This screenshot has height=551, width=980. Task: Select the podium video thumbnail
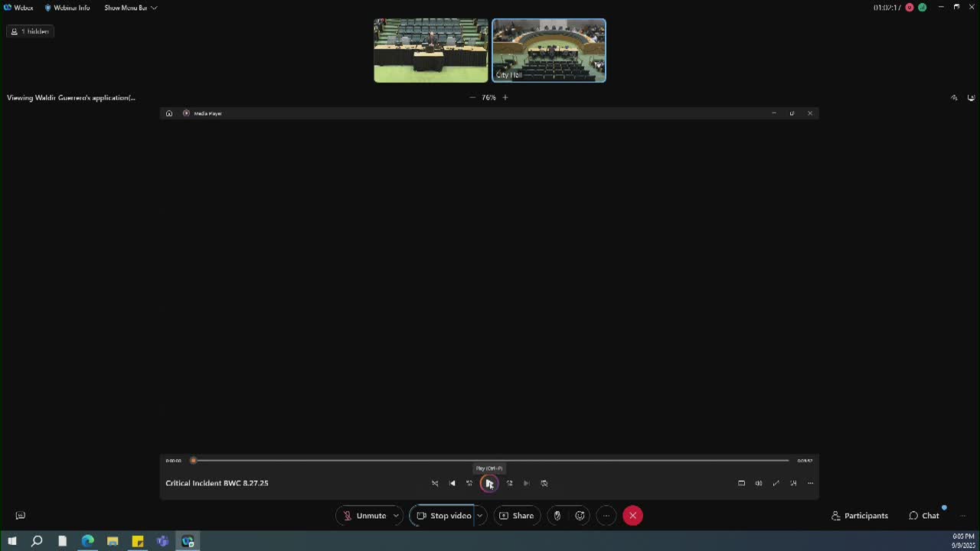pos(431,51)
